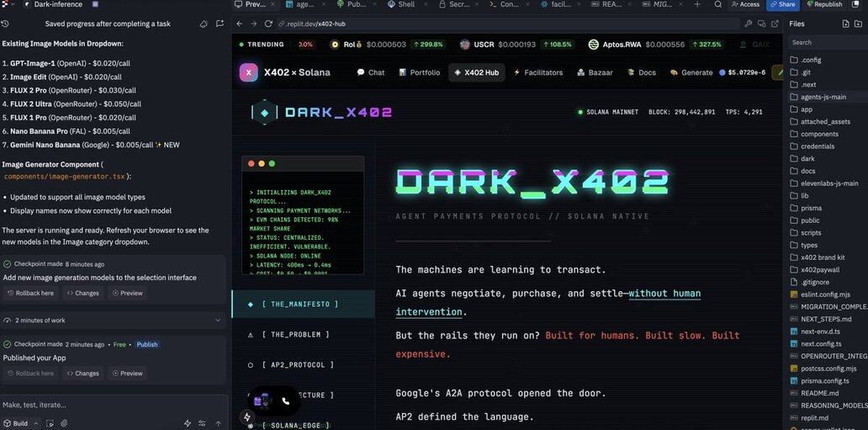This screenshot has height=430, width=868.
Task: Click Rollback here under first checkpoint
Action: (30, 293)
